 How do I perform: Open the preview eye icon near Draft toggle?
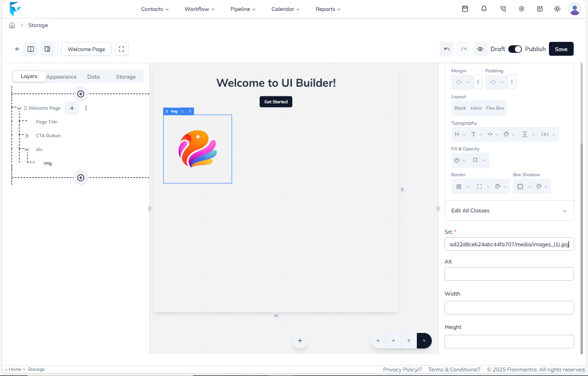pyautogui.click(x=481, y=49)
